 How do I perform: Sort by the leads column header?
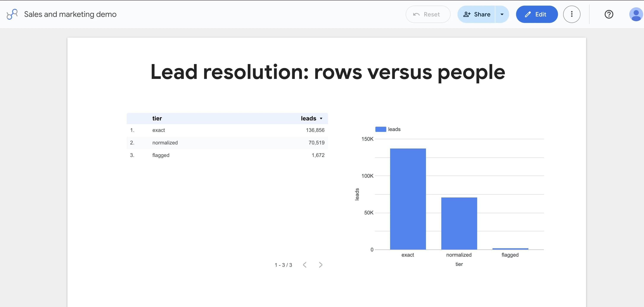pos(309,118)
